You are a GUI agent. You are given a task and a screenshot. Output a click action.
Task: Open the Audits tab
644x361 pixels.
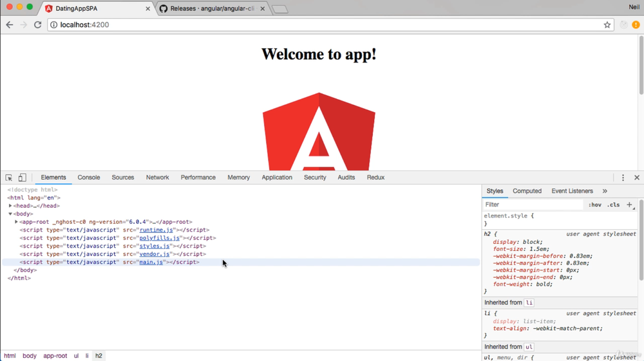[346, 178]
